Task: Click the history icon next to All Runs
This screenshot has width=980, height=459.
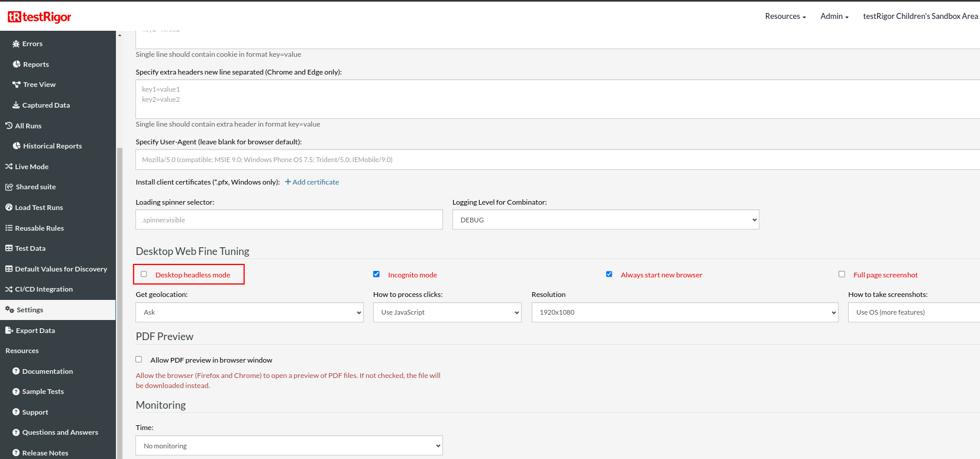Action: [x=9, y=126]
